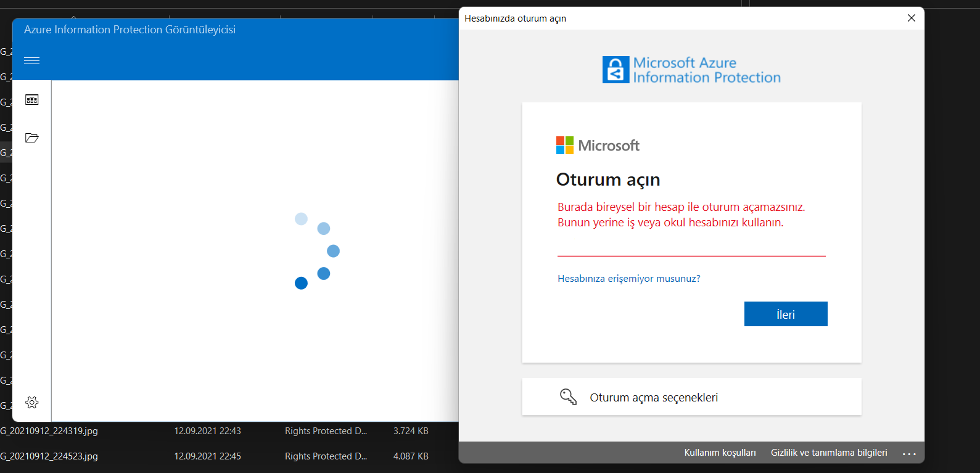The width and height of the screenshot is (980, 473).
Task: Focus the account input field in sign-in
Action: 691,245
